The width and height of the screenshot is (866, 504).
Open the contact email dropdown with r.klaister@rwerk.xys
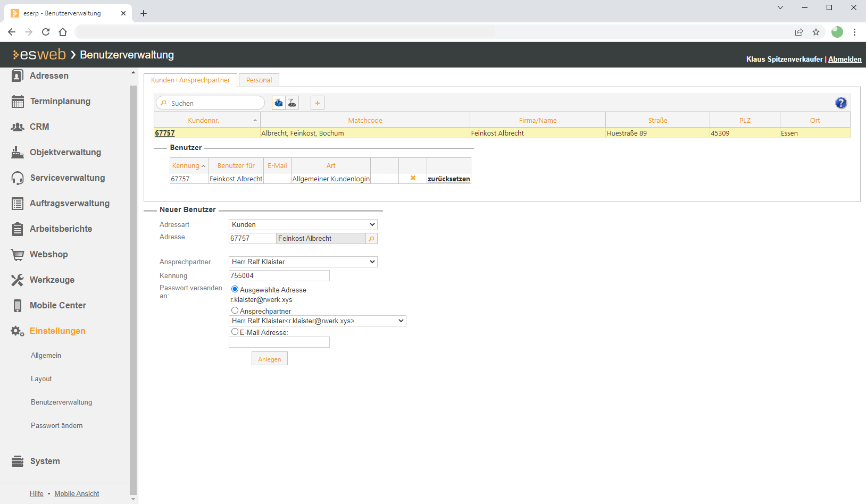pyautogui.click(x=317, y=321)
